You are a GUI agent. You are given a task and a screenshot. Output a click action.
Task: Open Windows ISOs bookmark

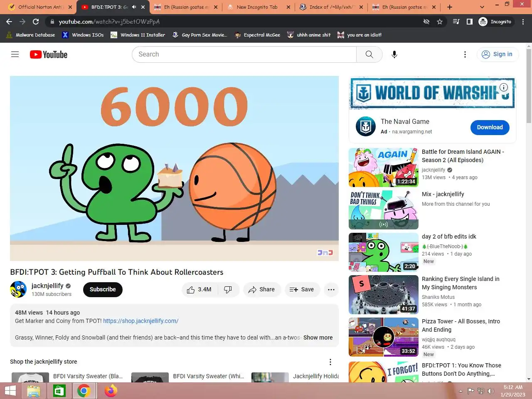pyautogui.click(x=83, y=35)
